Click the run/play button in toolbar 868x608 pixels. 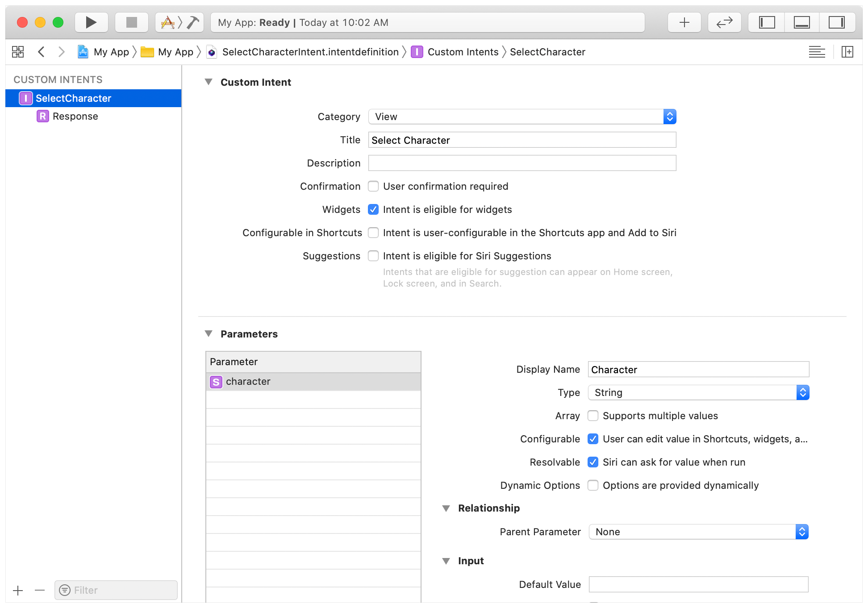pos(92,22)
